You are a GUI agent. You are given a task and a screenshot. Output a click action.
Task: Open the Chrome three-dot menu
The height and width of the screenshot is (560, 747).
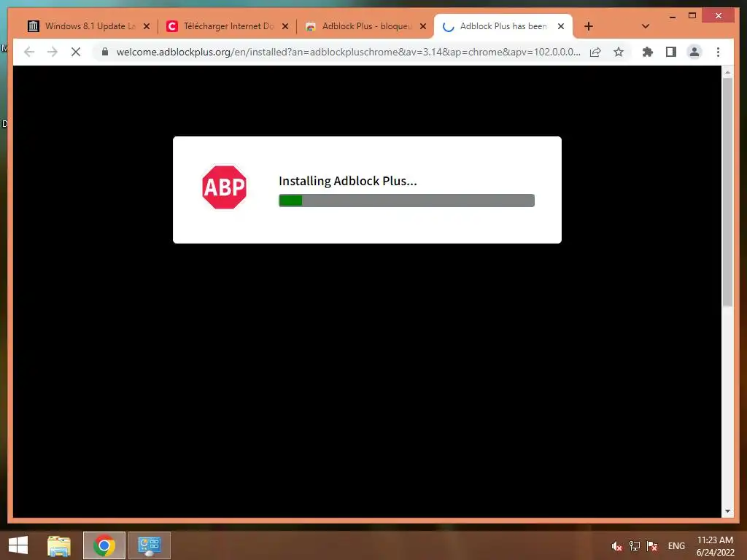tap(718, 52)
